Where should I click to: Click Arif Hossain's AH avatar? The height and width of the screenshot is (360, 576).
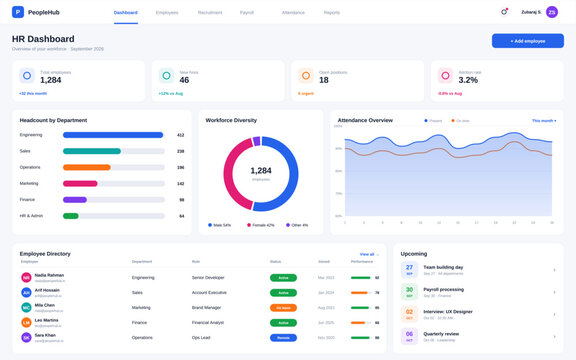tap(26, 293)
